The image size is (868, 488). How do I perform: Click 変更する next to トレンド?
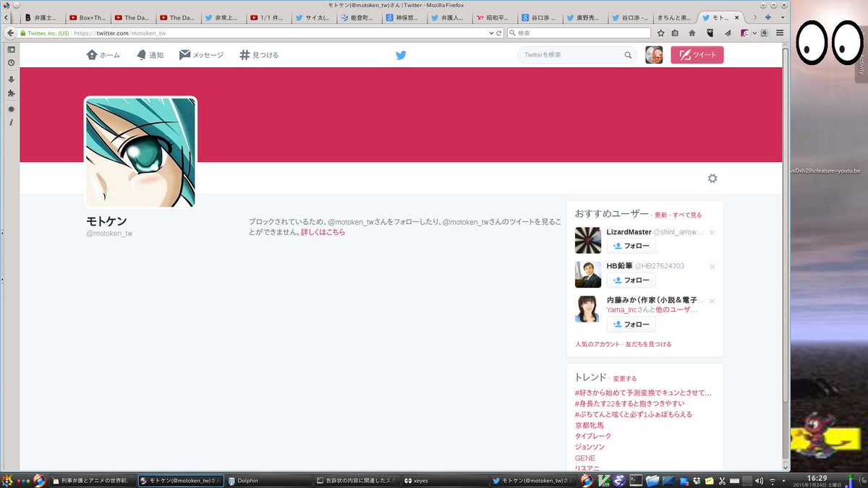tap(625, 378)
